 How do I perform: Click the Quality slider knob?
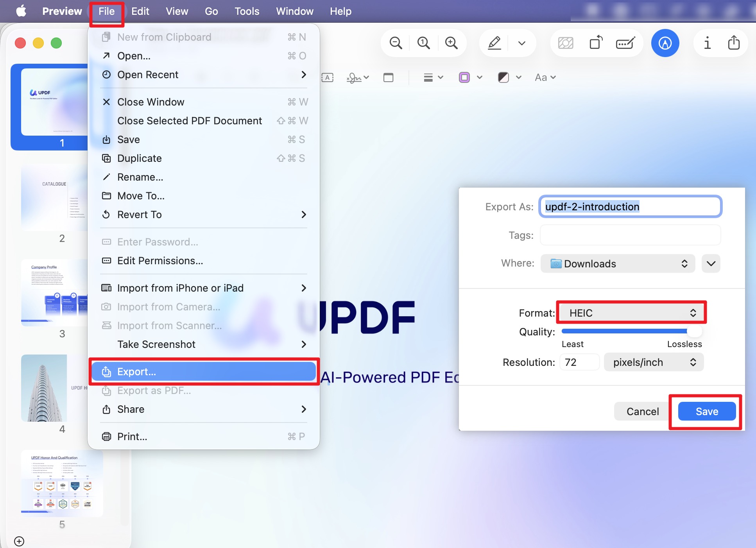click(x=694, y=331)
